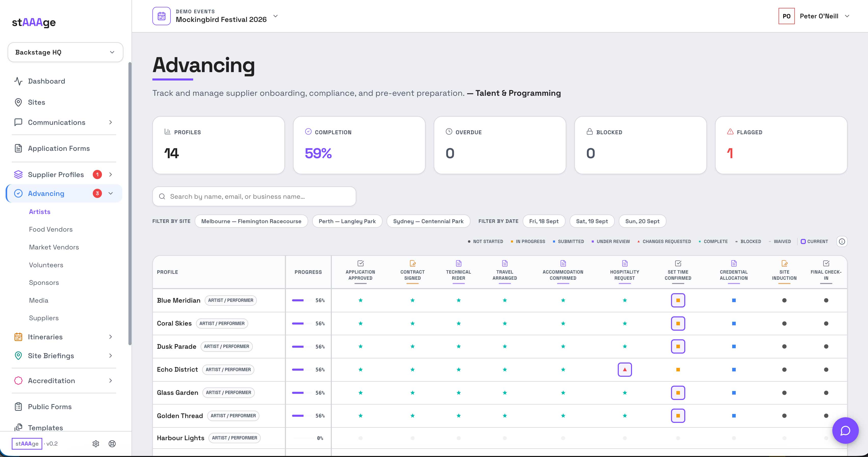The width and height of the screenshot is (868, 457).
Task: Open Food Vendors under Advancing
Action: click(51, 229)
